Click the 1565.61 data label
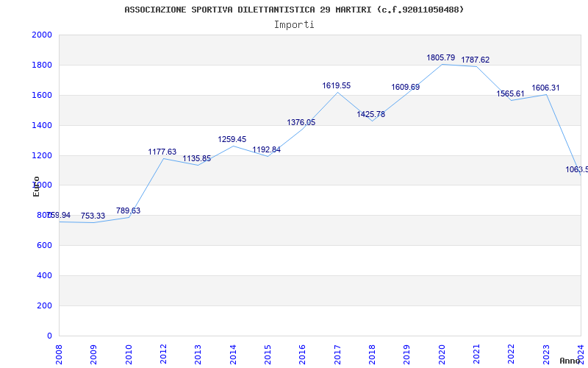The height and width of the screenshot is (368, 588). click(511, 93)
